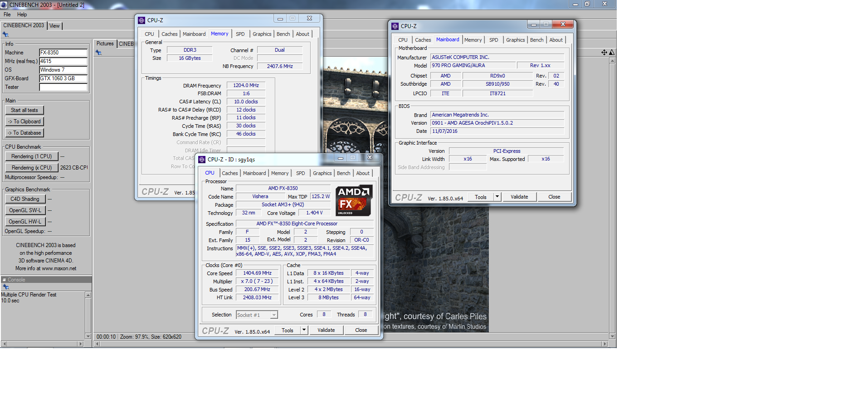
Task: Open the Tools dropdown arrow in the CPU window
Action: click(x=304, y=330)
